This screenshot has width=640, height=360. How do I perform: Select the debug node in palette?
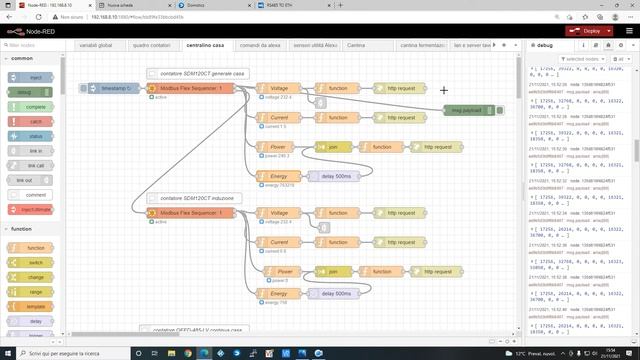coord(31,92)
